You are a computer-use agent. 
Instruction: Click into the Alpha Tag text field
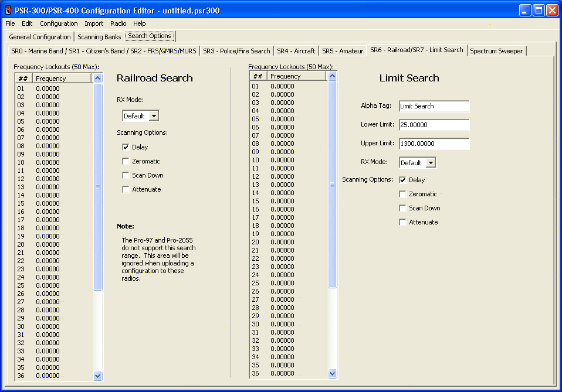pyautogui.click(x=434, y=106)
